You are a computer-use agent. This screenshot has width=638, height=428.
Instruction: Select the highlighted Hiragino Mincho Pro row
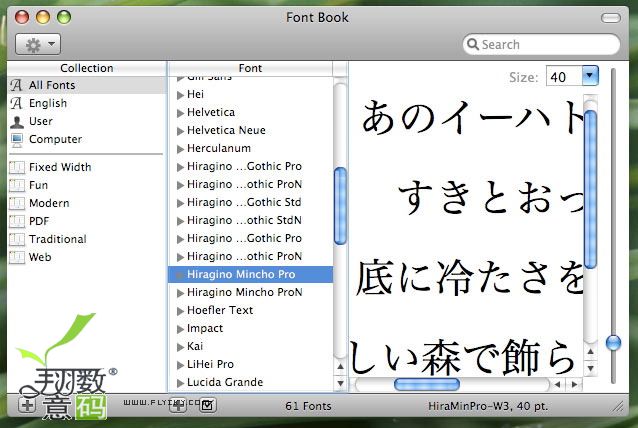coord(250,274)
